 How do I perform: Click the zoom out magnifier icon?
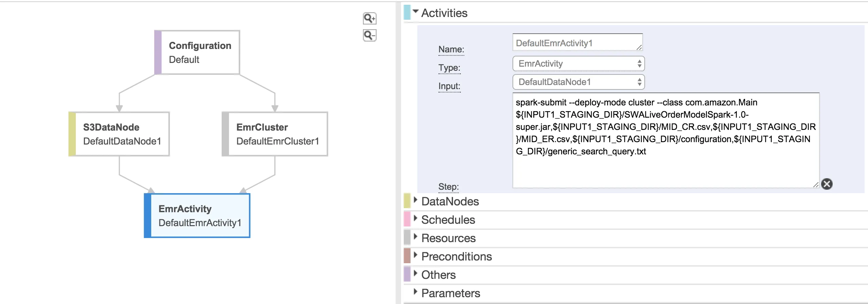click(369, 35)
